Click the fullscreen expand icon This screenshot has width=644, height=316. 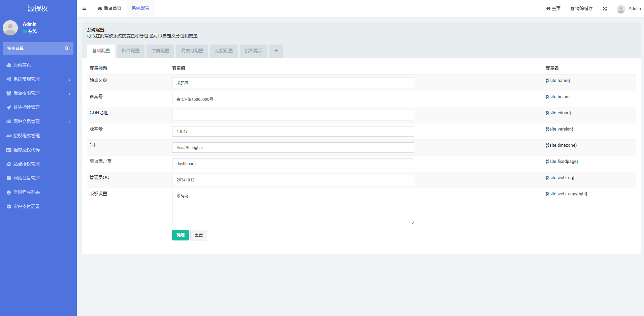(605, 9)
